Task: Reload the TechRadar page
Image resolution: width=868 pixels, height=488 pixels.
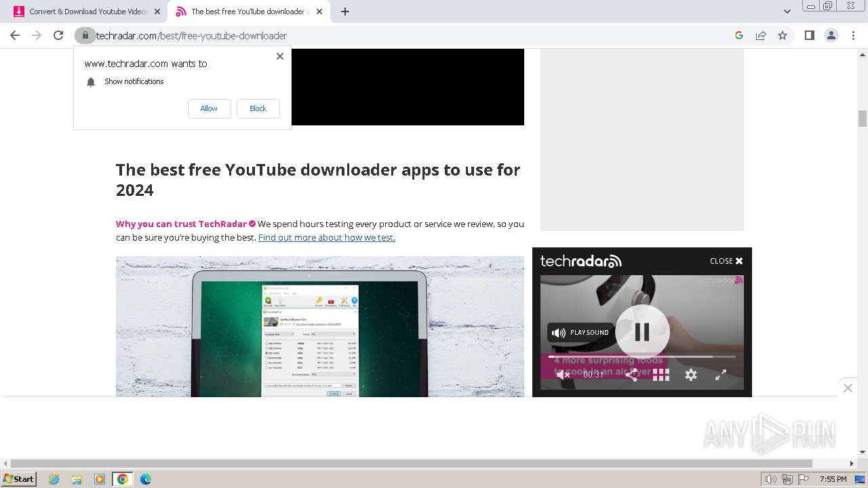Action: pos(58,35)
